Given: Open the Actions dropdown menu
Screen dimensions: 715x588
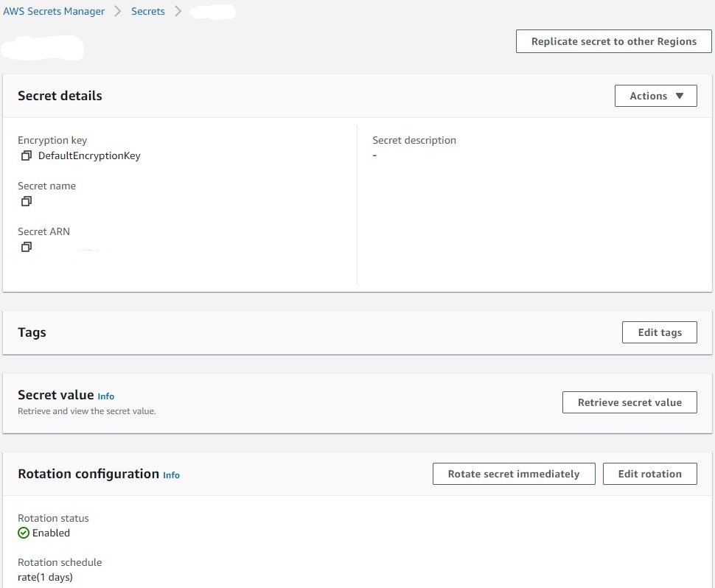Looking at the screenshot, I should click(656, 96).
